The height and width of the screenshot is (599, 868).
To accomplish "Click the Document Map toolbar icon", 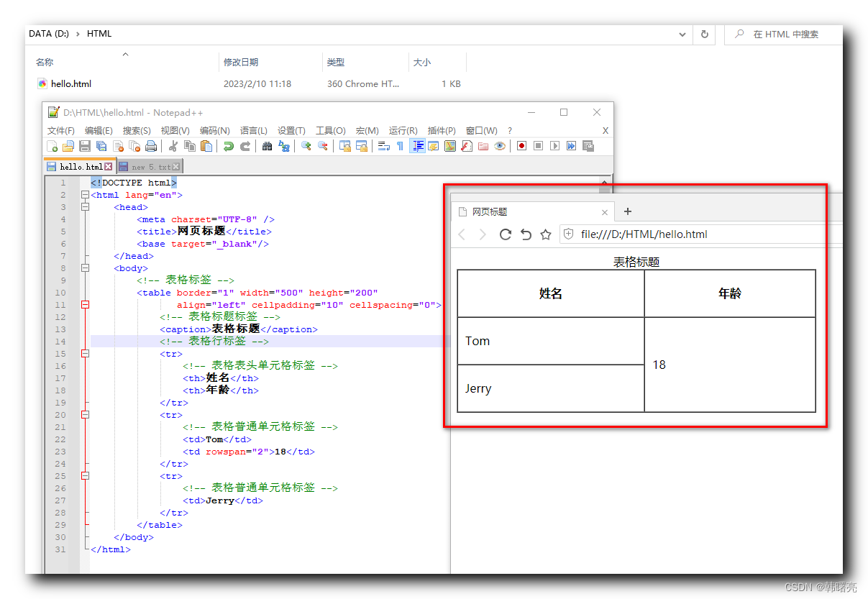I will click(450, 146).
